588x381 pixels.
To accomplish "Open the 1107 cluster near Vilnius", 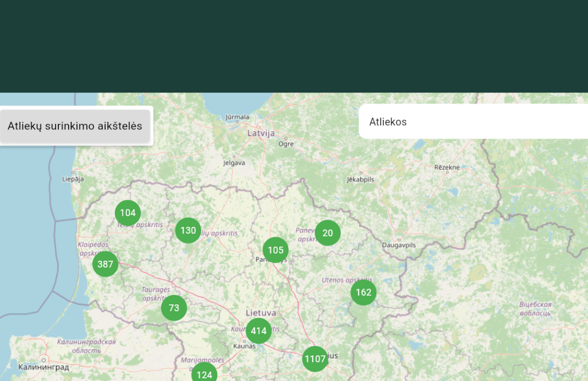I will [315, 359].
